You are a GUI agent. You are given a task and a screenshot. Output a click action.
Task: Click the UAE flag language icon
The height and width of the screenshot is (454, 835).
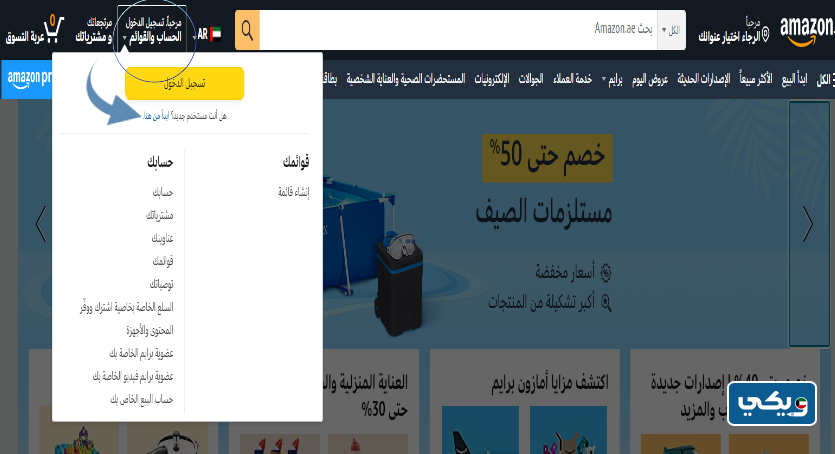[x=216, y=34]
